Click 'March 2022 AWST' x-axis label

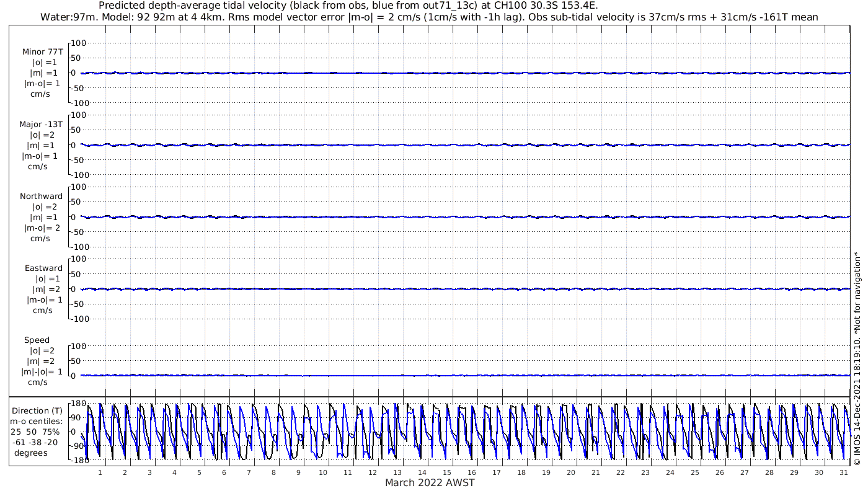[x=430, y=483]
